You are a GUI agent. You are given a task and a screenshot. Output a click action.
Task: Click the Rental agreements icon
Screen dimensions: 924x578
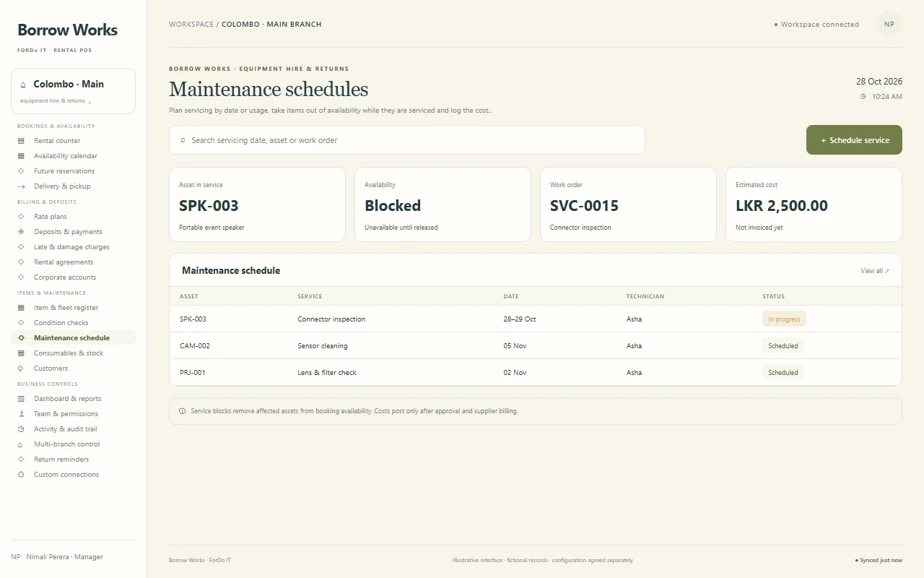point(21,262)
